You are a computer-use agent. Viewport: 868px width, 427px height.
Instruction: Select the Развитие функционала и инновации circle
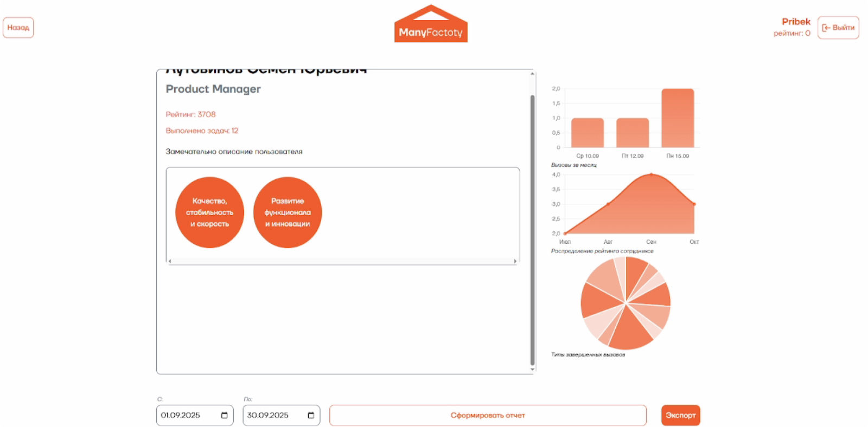tap(288, 212)
